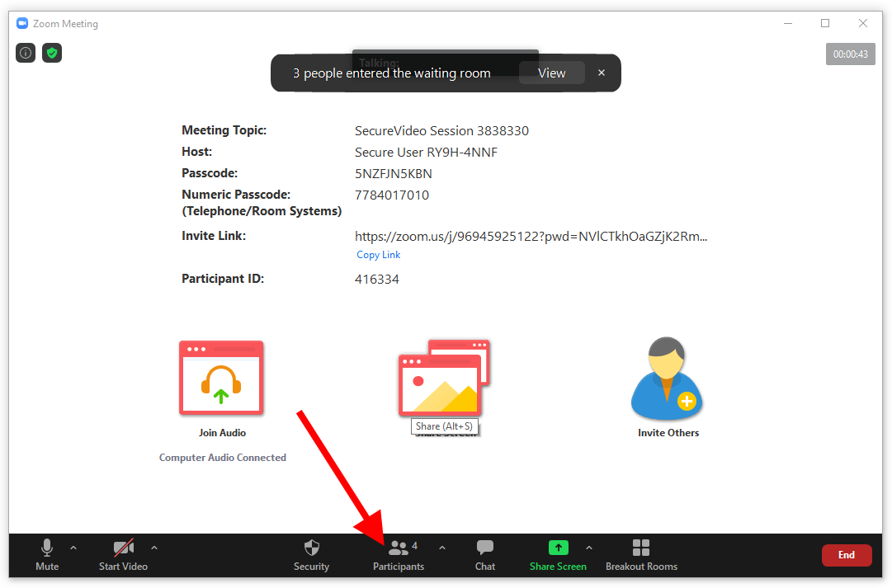Expand video options arrow beside Start Video

coord(154,548)
